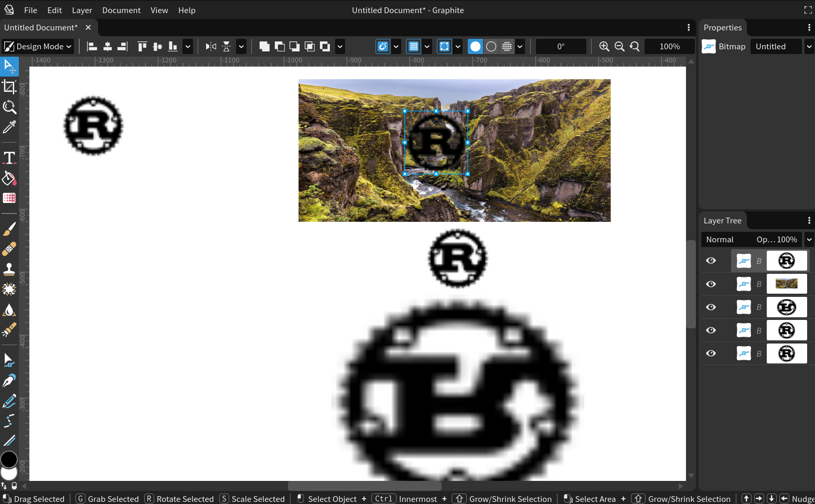Reset colors to black and white
The image size is (815, 504).
(14, 486)
